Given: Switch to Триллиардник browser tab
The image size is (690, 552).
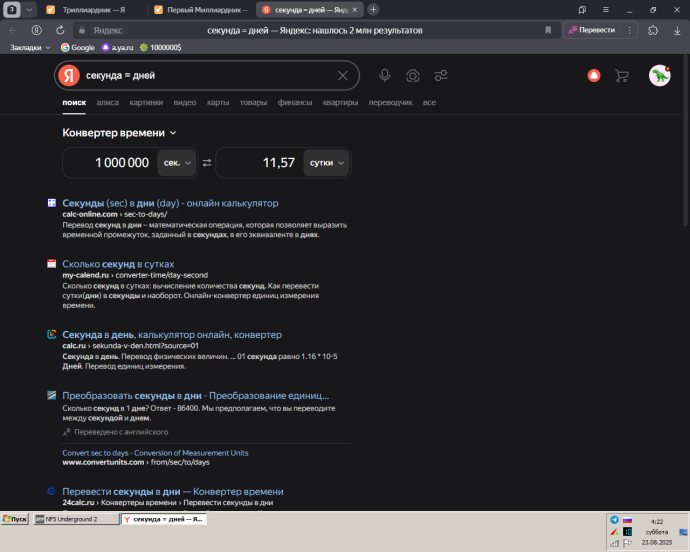Looking at the screenshot, I should 93,10.
